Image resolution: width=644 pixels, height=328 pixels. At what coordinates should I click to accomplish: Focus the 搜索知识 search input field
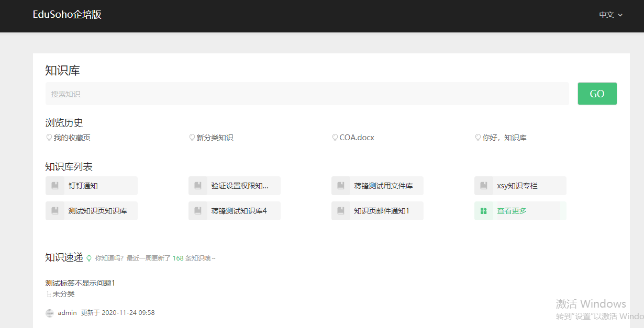point(307,94)
